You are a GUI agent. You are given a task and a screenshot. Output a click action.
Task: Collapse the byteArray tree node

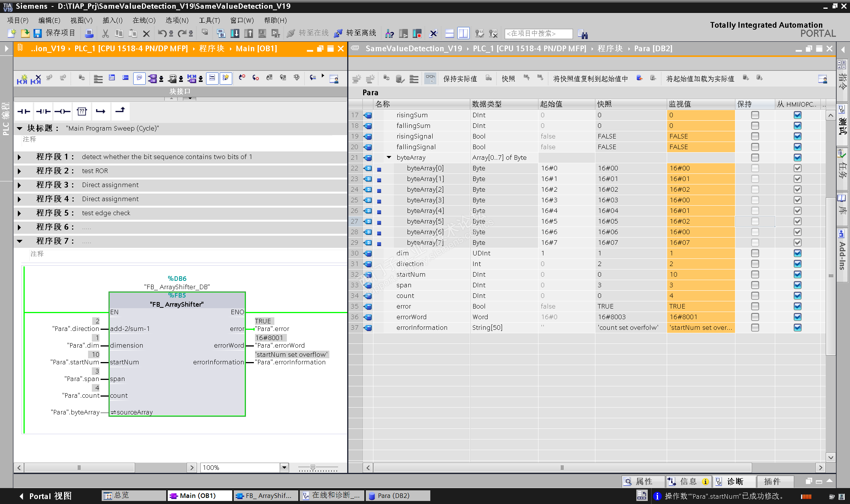(x=389, y=157)
